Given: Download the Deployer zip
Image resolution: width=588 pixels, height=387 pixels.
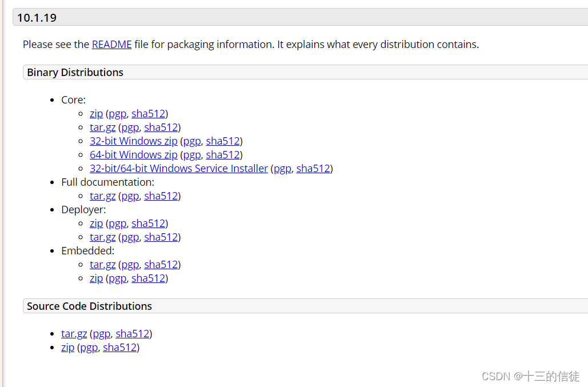Looking at the screenshot, I should pyautogui.click(x=96, y=224).
